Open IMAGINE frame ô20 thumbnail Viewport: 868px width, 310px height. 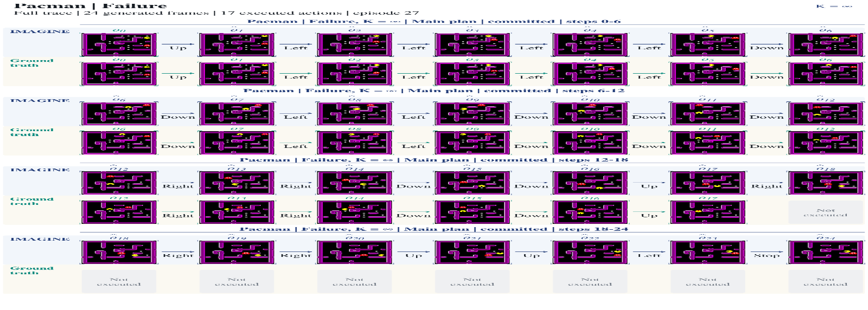[x=355, y=253]
